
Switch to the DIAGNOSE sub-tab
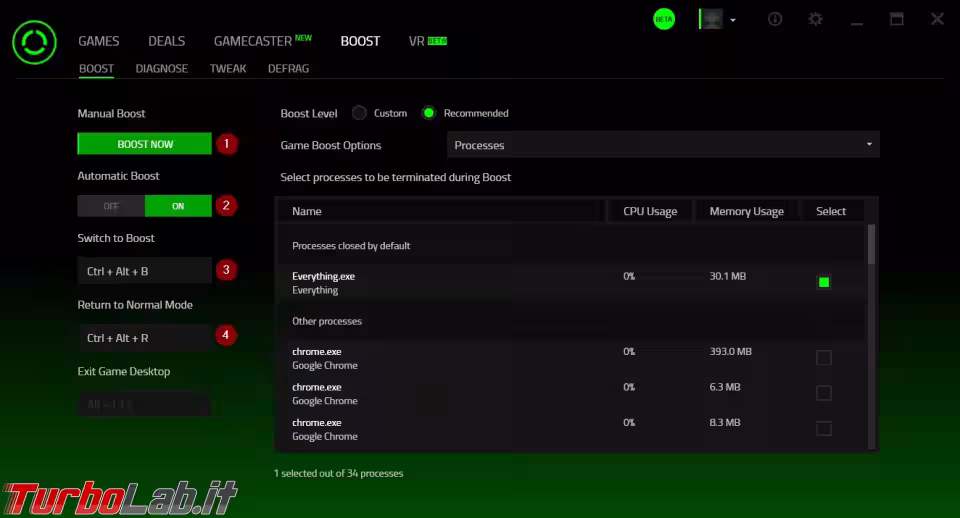click(x=162, y=69)
